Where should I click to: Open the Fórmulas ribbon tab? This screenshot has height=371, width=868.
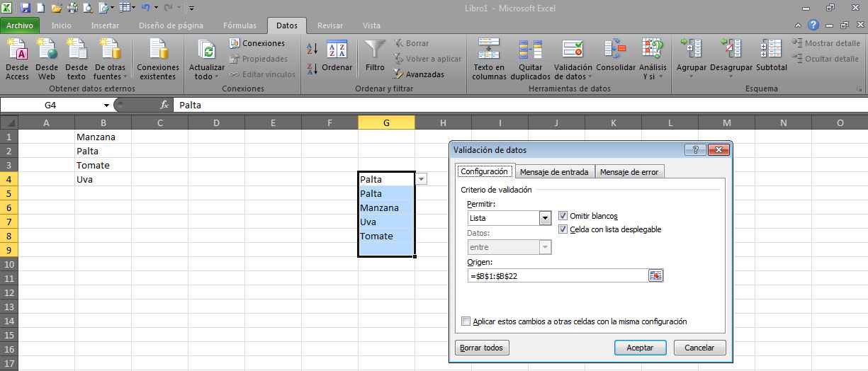239,25
